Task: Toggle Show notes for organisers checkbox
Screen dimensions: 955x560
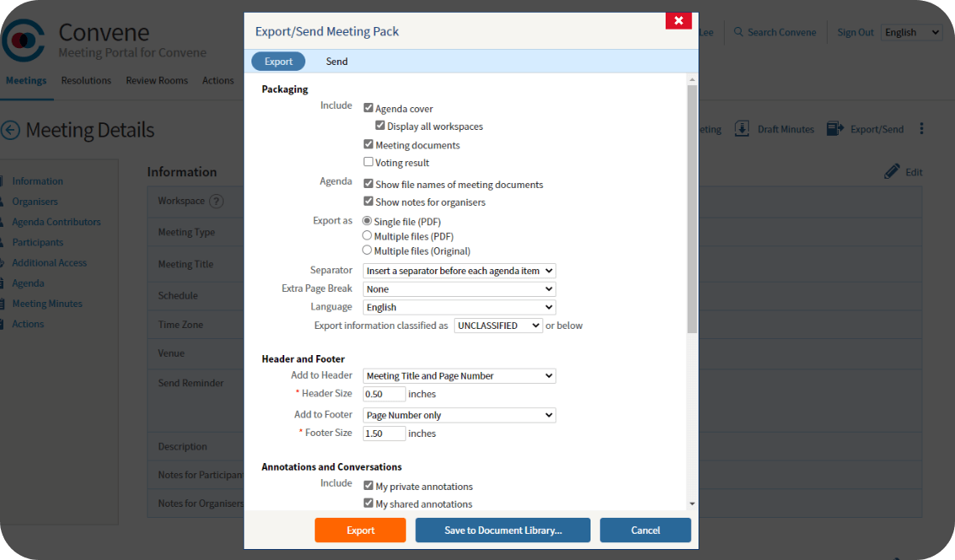Action: [369, 202]
